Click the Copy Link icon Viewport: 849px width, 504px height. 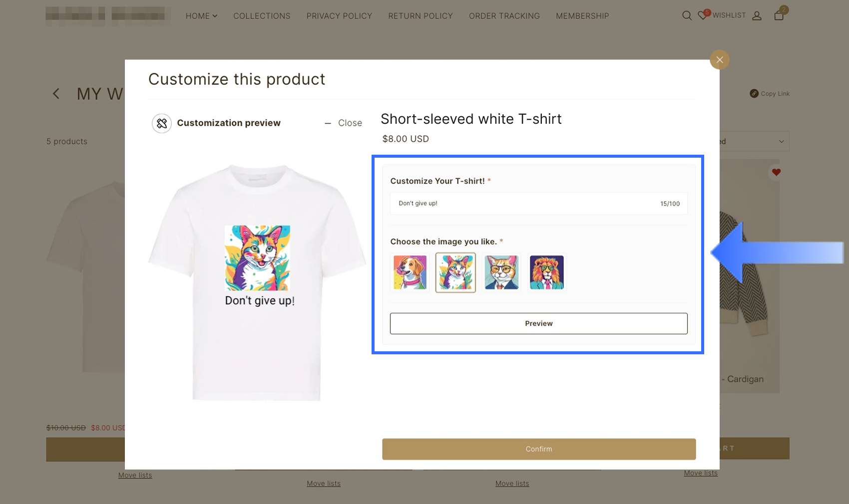[754, 93]
